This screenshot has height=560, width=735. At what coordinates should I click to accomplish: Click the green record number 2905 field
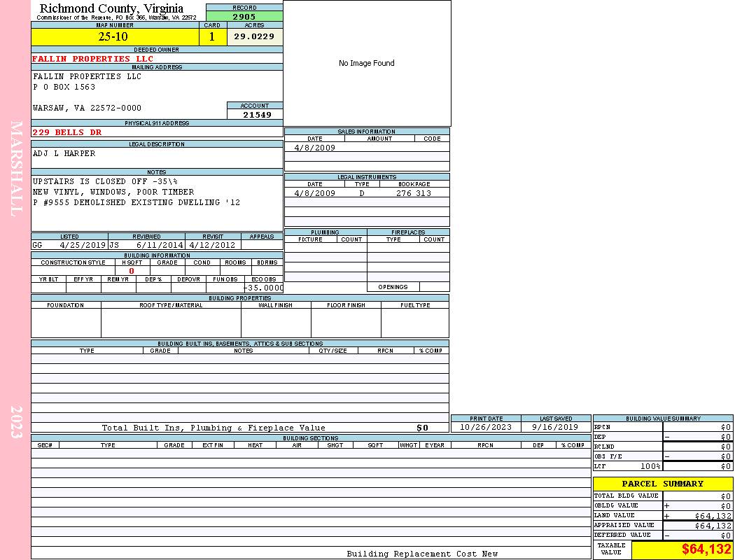[244, 16]
